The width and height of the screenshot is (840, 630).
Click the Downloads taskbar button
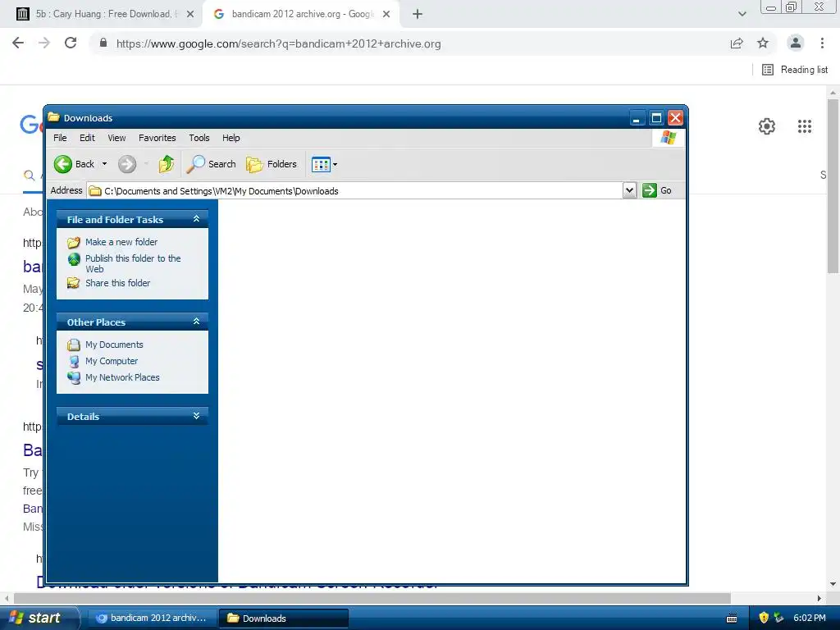284,619
